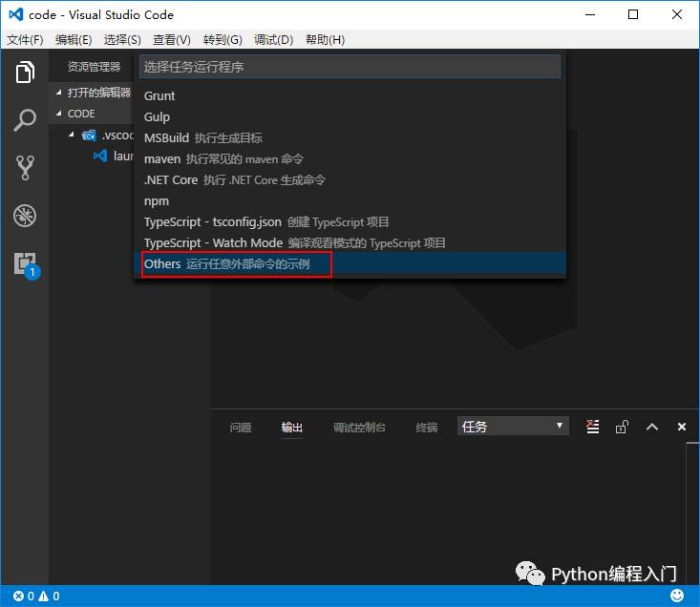The image size is (700, 607).
Task: Open the Source Control view
Action: pyautogui.click(x=25, y=168)
